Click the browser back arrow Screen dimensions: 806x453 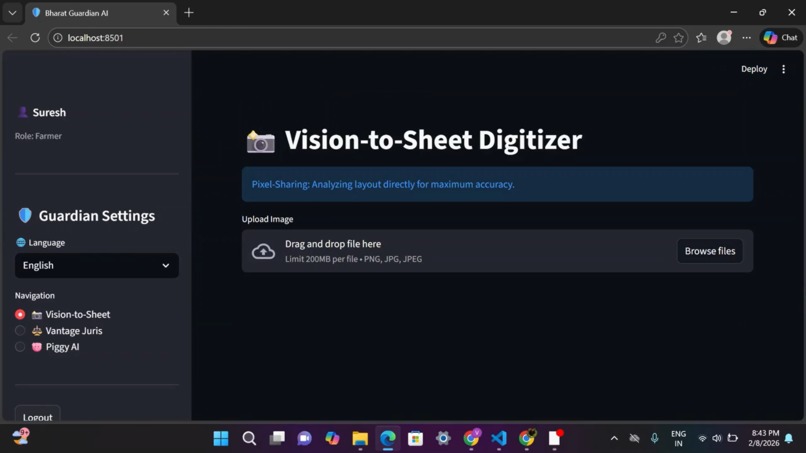click(12, 38)
